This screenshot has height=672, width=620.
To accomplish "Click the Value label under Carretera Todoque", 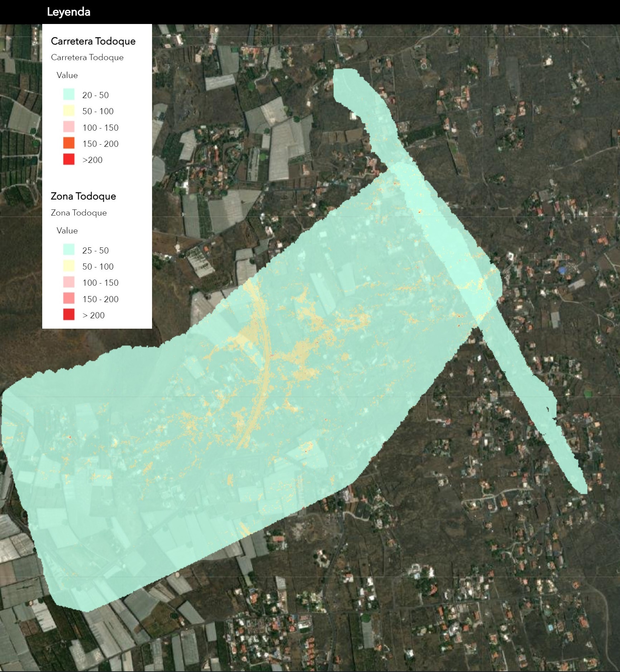I will click(x=67, y=75).
